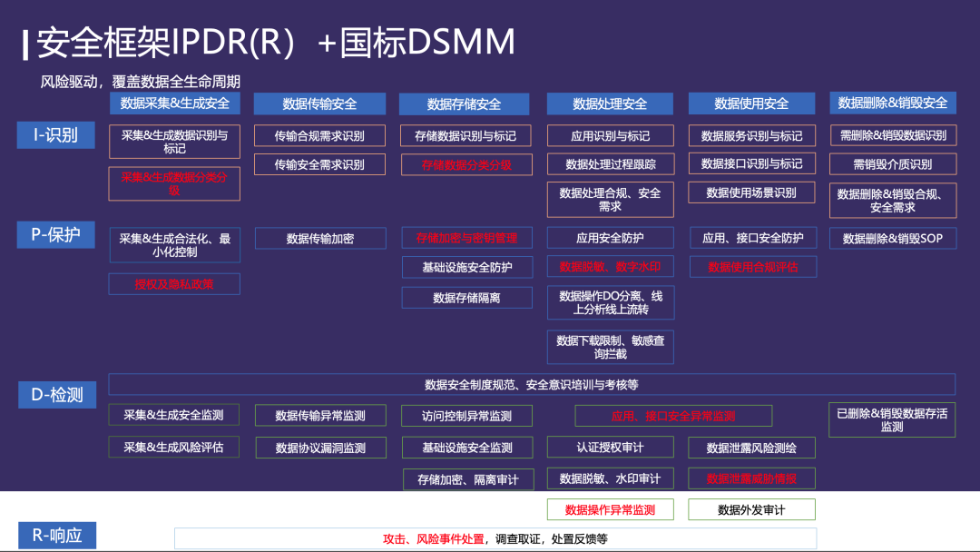Select the "数据删除&销毁安全" column header
The height and width of the screenshot is (552, 980).
(893, 103)
